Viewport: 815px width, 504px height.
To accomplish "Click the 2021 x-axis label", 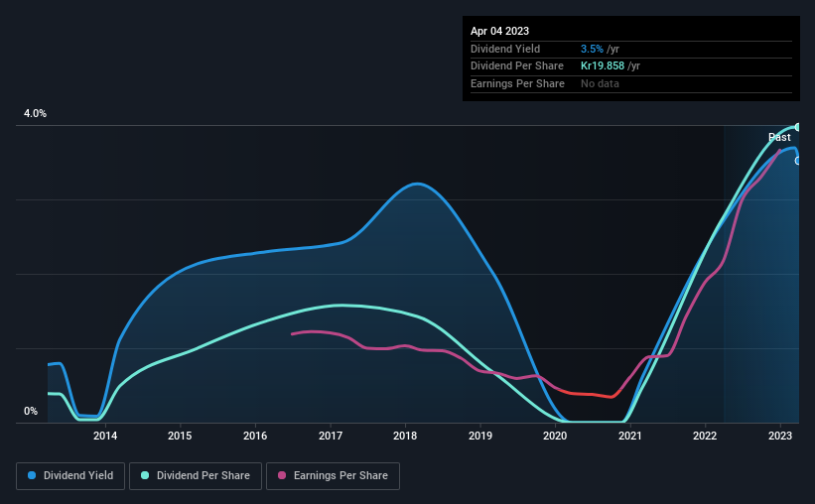I will [x=630, y=436].
